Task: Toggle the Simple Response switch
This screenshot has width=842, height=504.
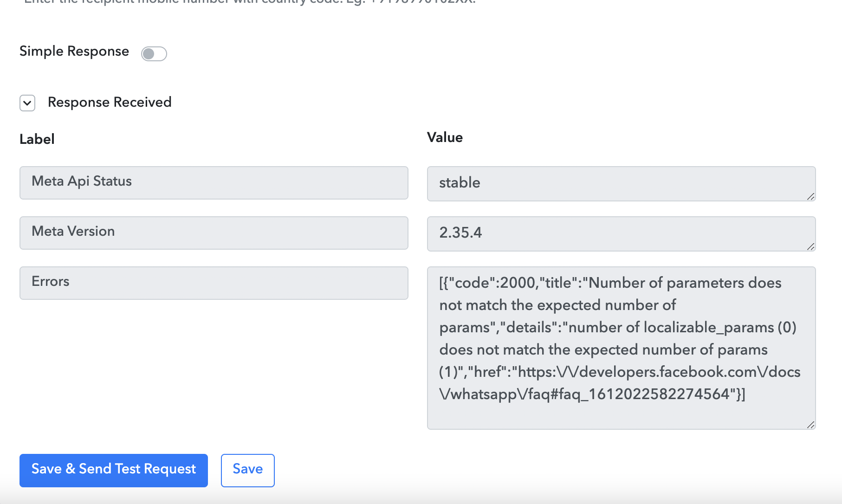Action: point(154,54)
